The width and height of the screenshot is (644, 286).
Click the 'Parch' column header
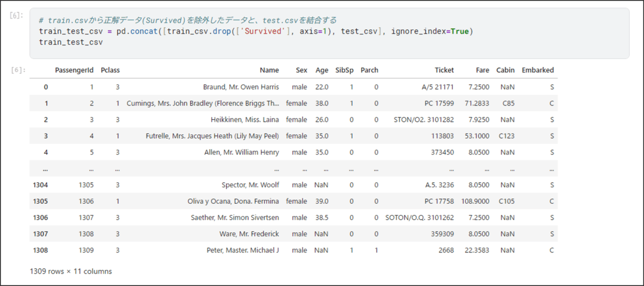pos(369,70)
